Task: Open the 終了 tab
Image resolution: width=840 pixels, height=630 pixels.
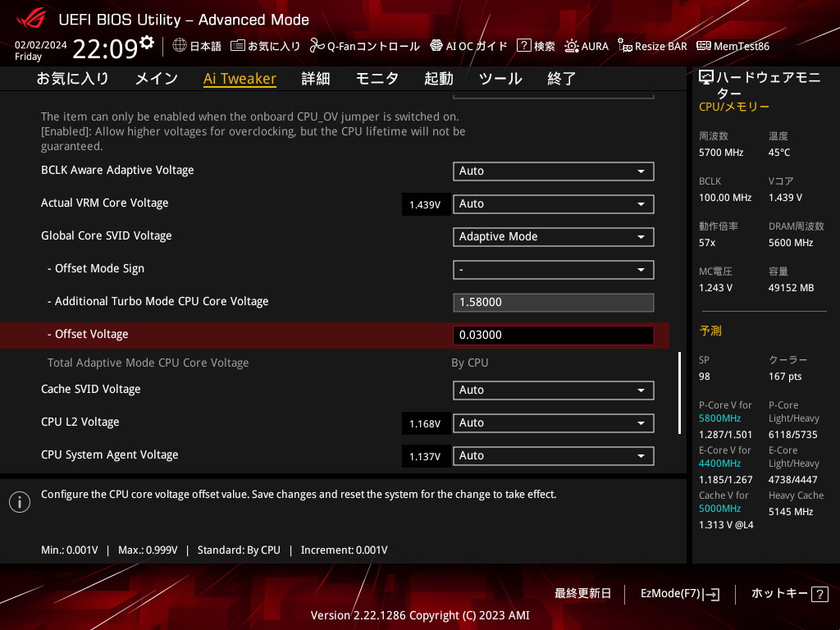Action: 561,79
